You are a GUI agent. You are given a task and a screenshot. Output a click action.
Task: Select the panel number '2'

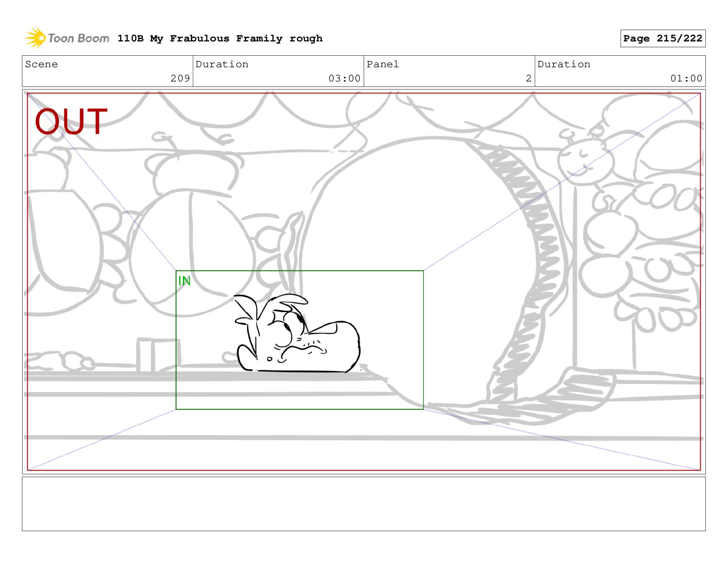(529, 79)
